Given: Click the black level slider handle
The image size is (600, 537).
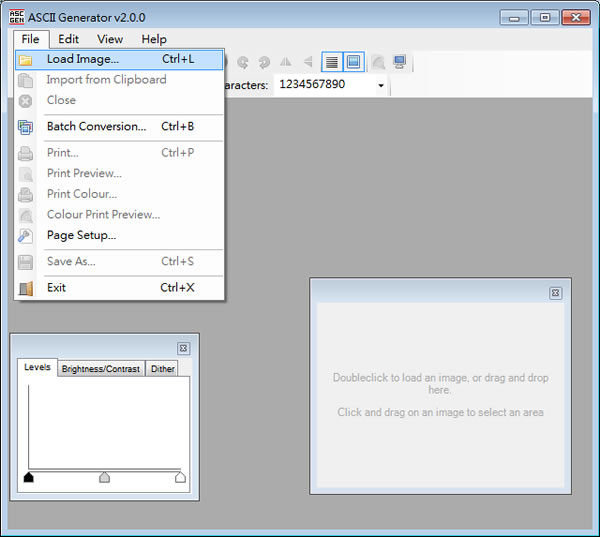Looking at the screenshot, I should 29,477.
